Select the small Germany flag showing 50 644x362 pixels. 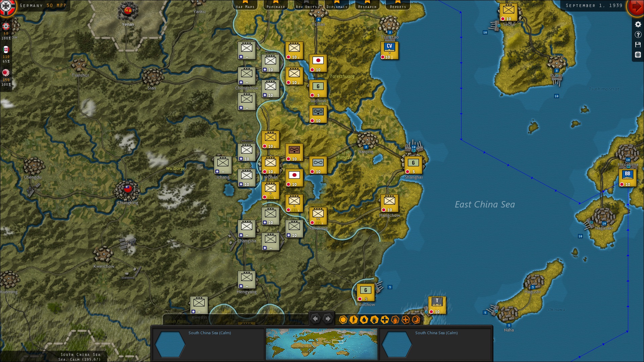(6, 26)
